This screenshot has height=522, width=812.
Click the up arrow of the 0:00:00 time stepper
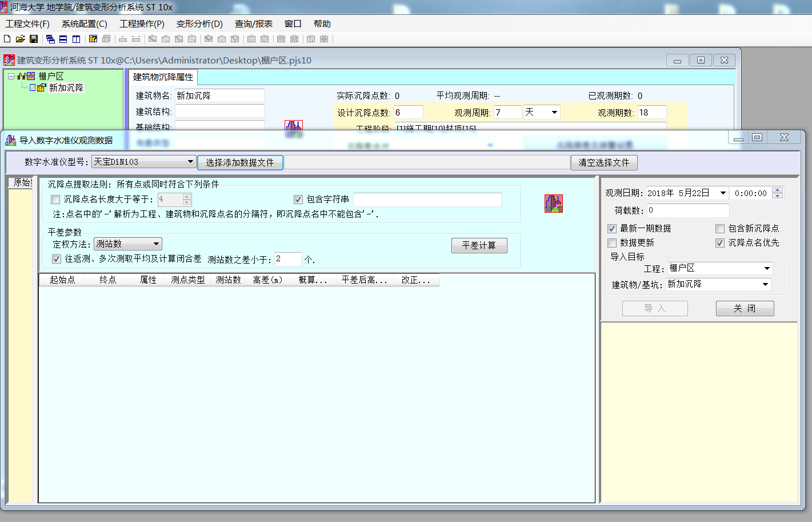(777, 190)
